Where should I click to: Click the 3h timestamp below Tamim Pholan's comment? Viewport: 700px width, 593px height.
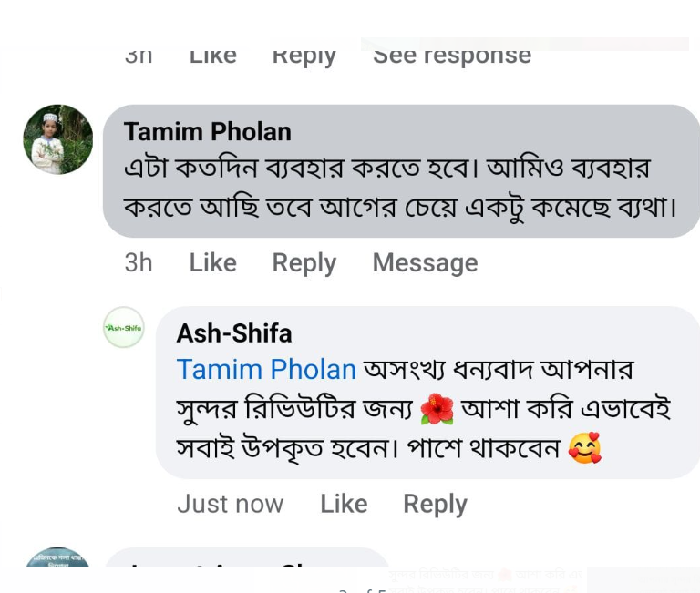click(139, 262)
